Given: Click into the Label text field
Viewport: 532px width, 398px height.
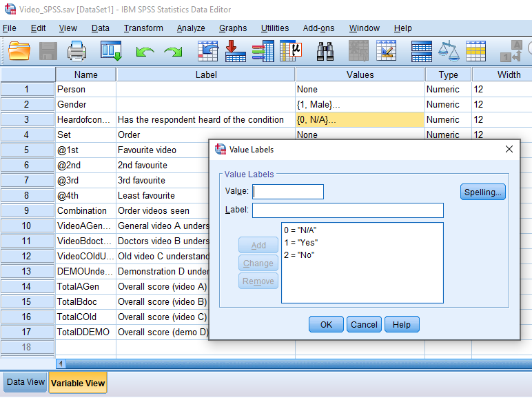Looking at the screenshot, I should [x=347, y=210].
